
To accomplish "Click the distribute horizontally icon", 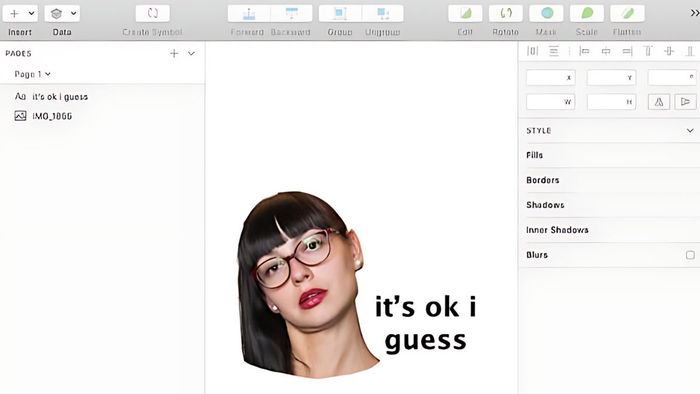I will point(532,51).
